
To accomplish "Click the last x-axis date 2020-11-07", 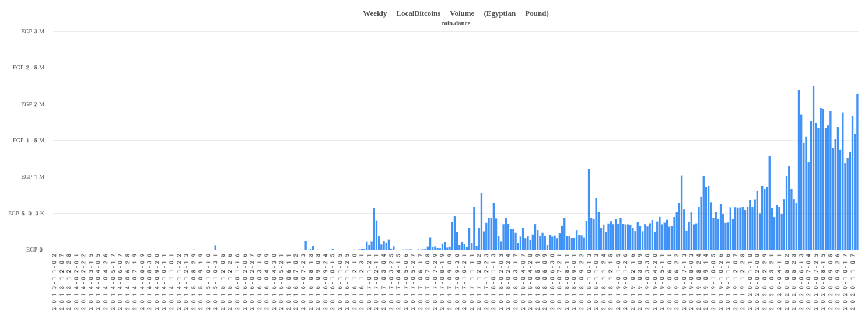I will pyautogui.click(x=852, y=281).
